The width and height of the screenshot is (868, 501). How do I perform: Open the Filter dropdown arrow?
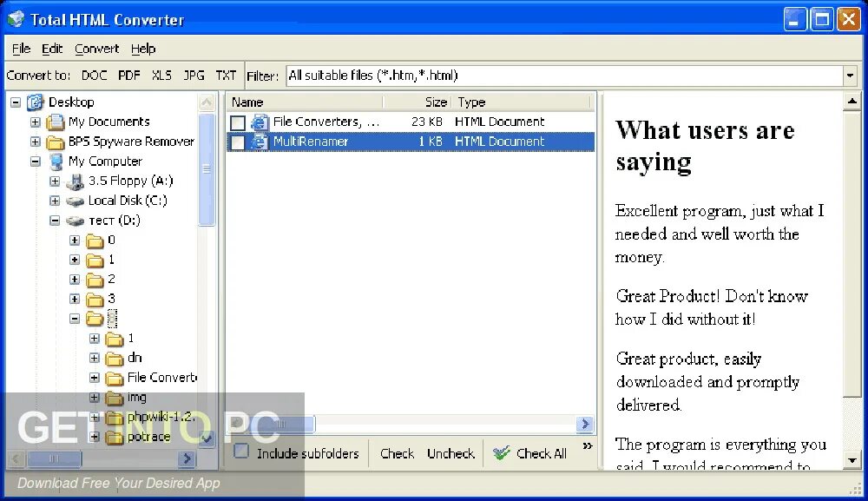[850, 76]
